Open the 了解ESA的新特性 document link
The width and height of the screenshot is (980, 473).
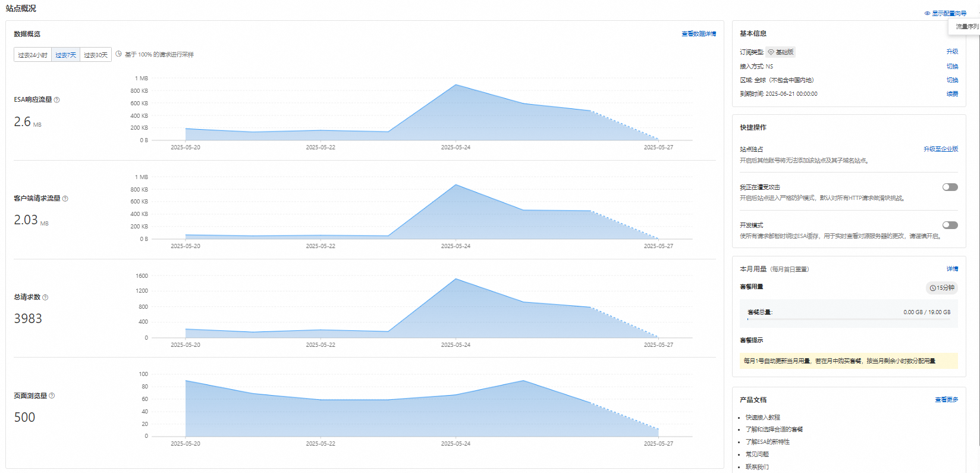click(x=768, y=442)
